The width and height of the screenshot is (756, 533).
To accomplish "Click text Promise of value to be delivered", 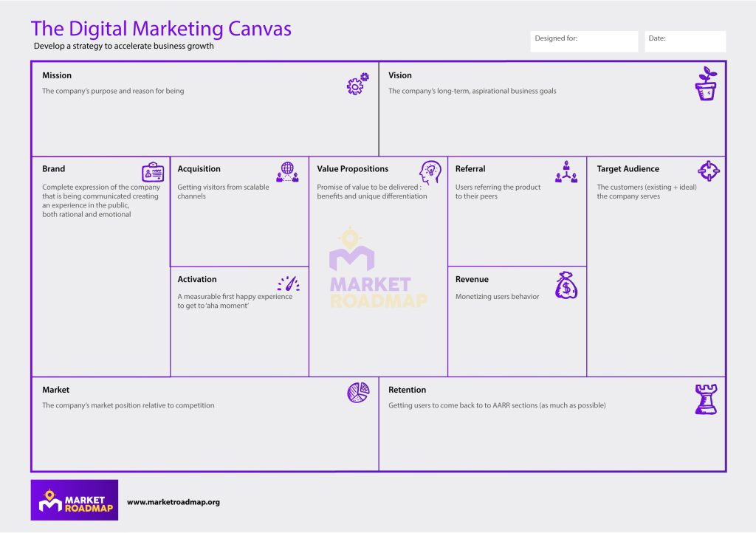I will 372,191.
